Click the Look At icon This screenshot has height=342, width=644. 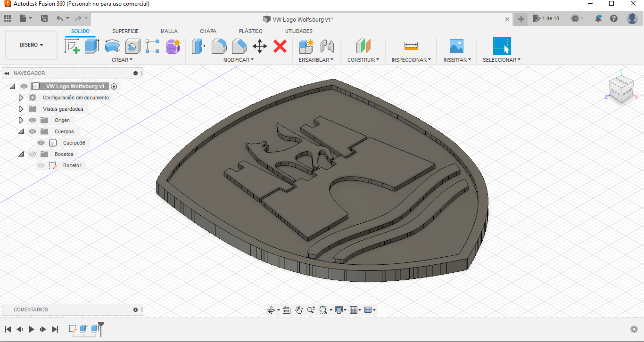pos(287,310)
